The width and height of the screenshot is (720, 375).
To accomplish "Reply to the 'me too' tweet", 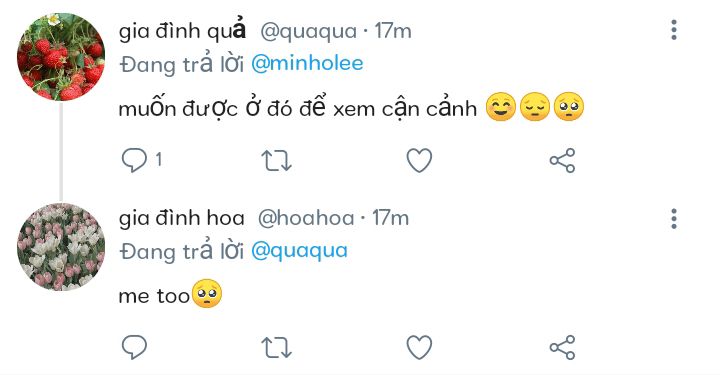I will coord(135,347).
